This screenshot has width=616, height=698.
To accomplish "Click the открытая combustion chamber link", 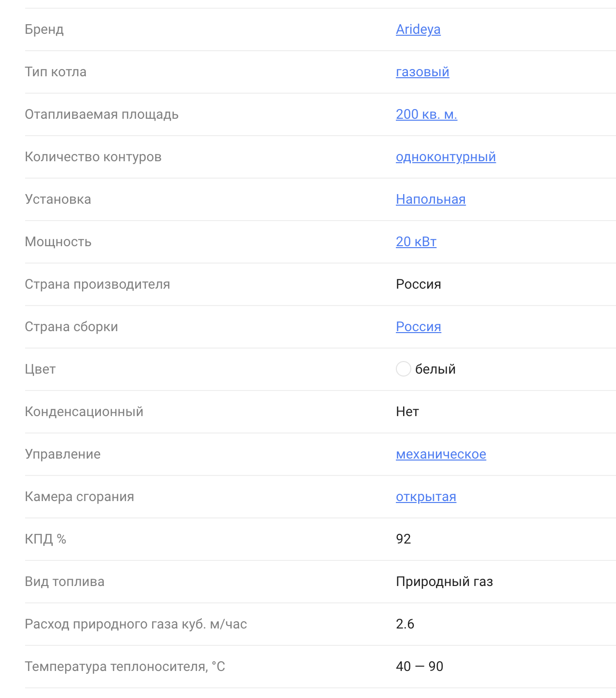I will click(426, 497).
